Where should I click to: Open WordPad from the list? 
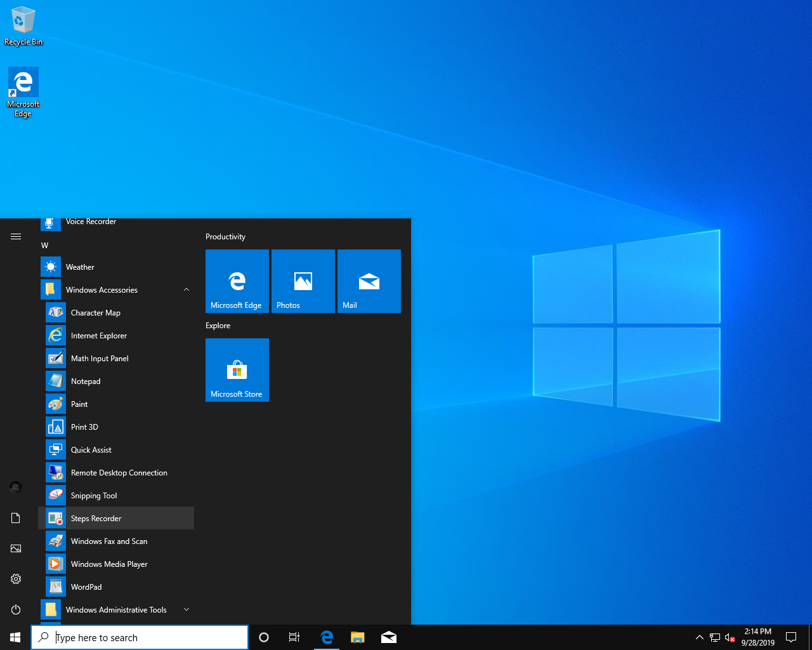[x=116, y=587]
